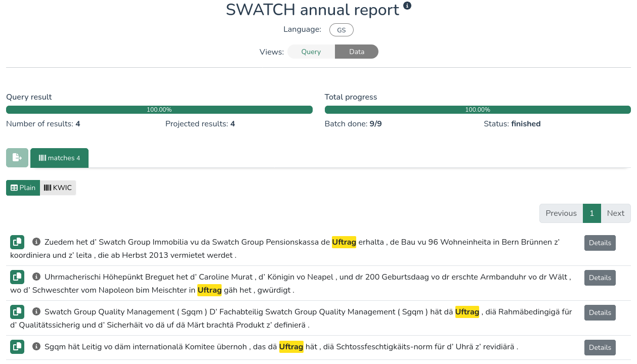Image resolution: width=637 pixels, height=364 pixels.
Task: Show info for the Breguet sentence
Action: pyautogui.click(x=36, y=277)
